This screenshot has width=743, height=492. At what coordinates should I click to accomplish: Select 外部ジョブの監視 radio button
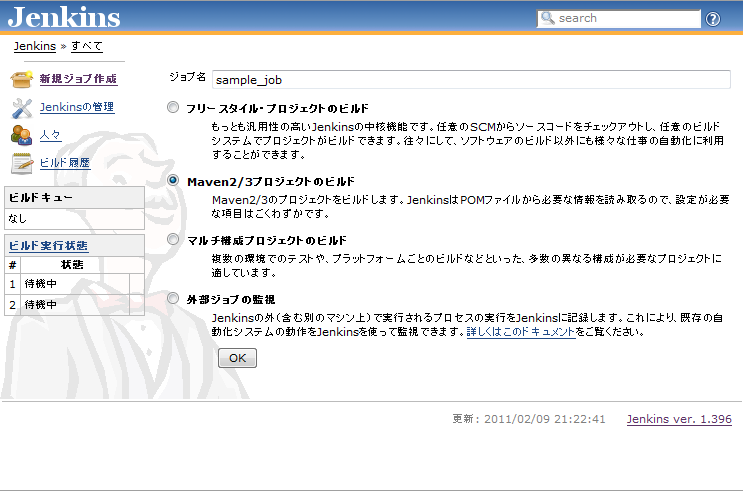click(173, 298)
